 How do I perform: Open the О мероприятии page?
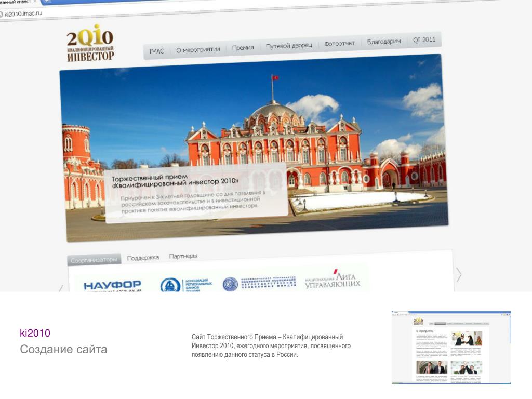198,49
